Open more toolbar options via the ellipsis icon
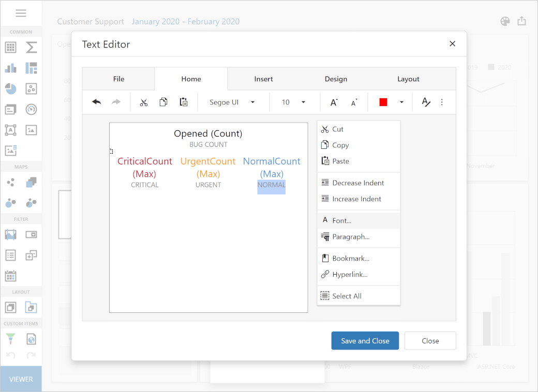Image resolution: width=538 pixels, height=392 pixels. pos(442,102)
